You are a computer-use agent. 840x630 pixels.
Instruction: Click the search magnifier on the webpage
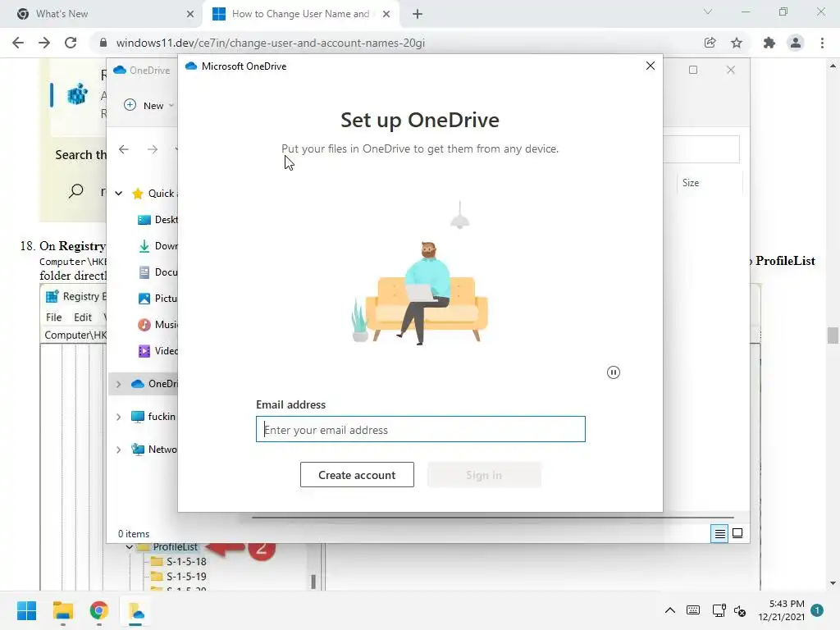click(76, 190)
